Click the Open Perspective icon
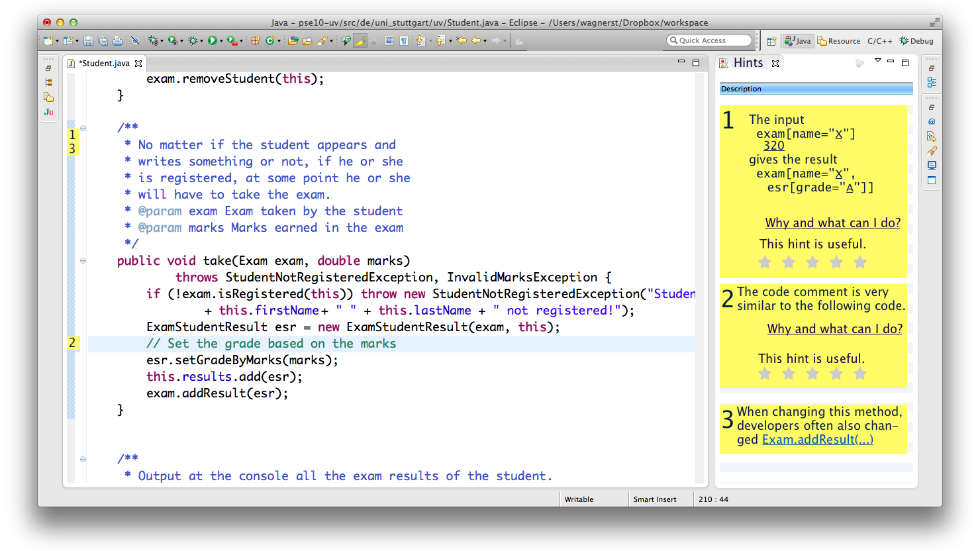Screen dimensions: 980x551 [771, 41]
